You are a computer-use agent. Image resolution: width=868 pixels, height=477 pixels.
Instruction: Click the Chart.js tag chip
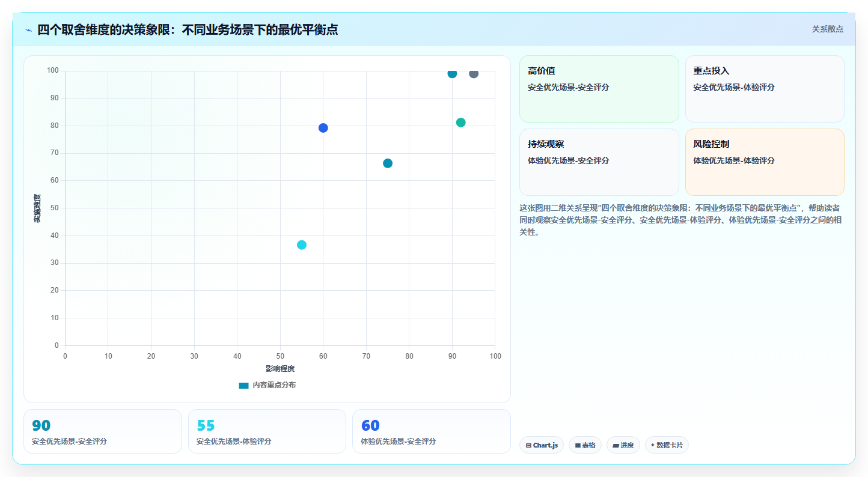pos(542,445)
